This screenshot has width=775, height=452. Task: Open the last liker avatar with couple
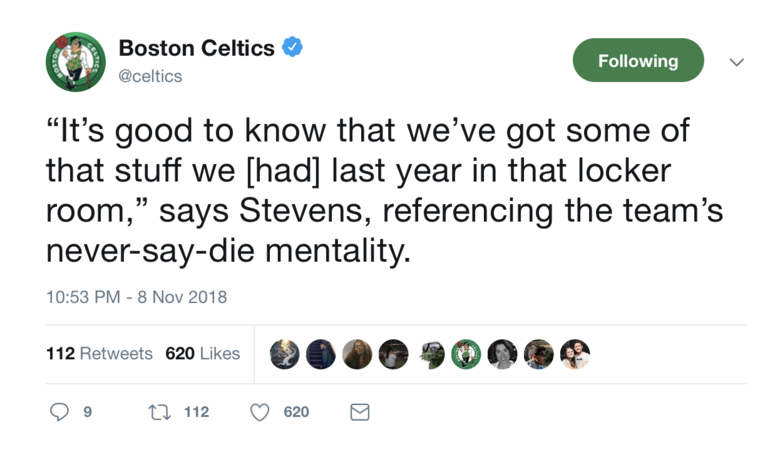pos(575,354)
